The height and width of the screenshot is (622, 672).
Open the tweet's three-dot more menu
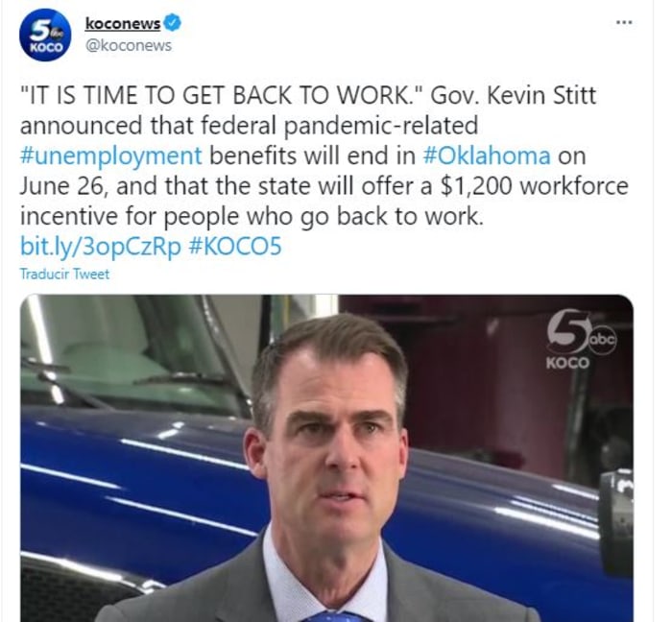click(624, 22)
